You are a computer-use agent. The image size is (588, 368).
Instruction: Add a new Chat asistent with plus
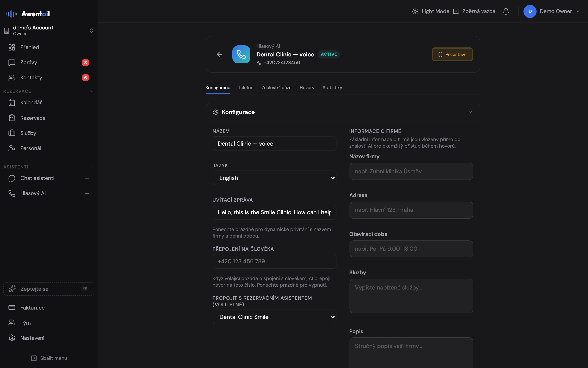(87, 178)
